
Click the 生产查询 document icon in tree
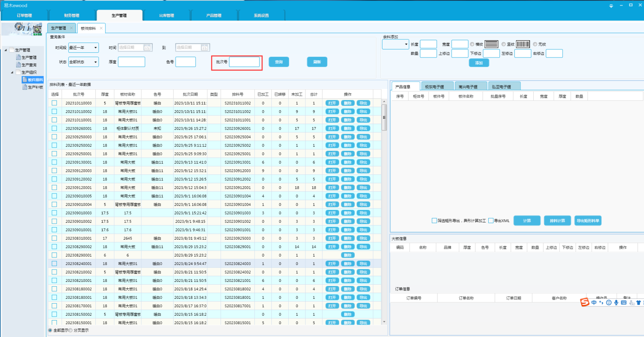click(18, 64)
